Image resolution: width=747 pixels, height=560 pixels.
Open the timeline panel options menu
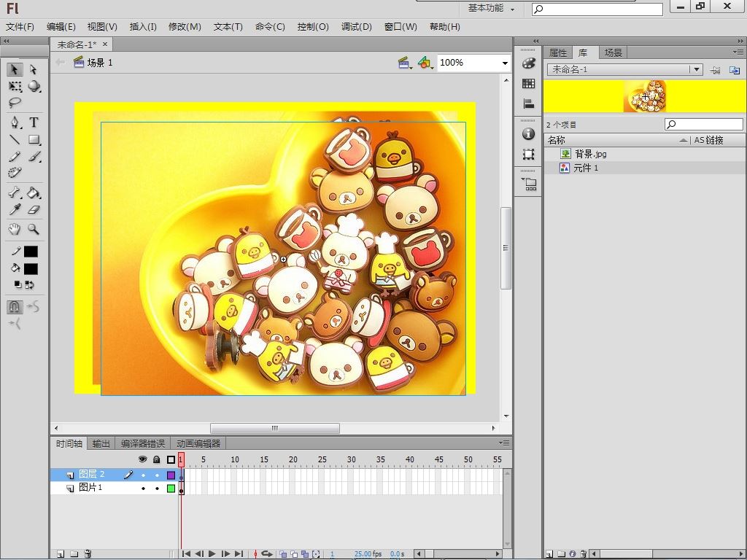504,443
